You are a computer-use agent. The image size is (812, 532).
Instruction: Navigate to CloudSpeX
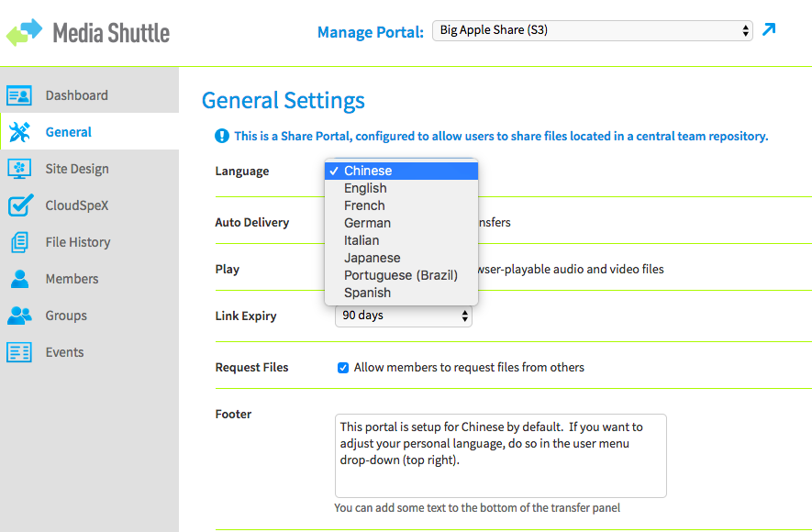coord(90,205)
